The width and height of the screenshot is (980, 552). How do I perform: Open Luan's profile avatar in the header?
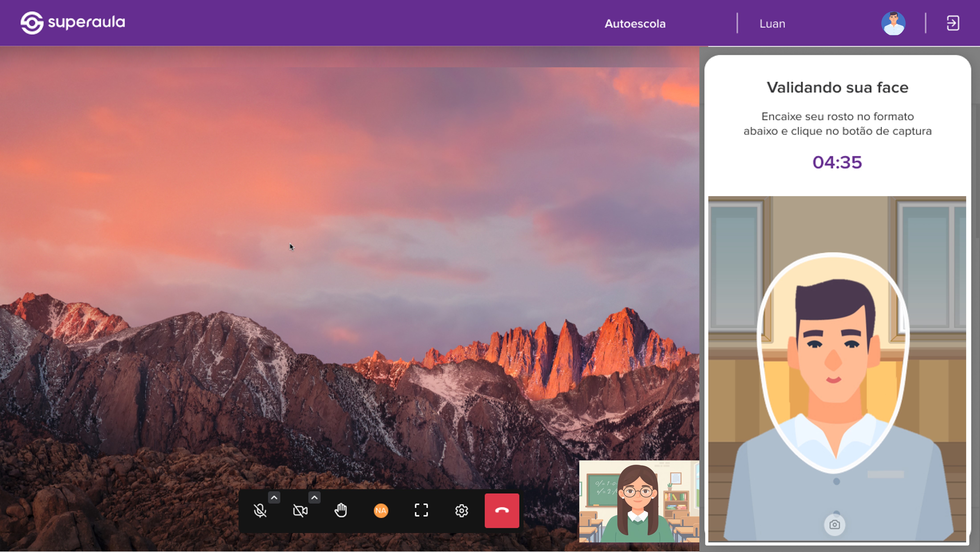pyautogui.click(x=893, y=23)
